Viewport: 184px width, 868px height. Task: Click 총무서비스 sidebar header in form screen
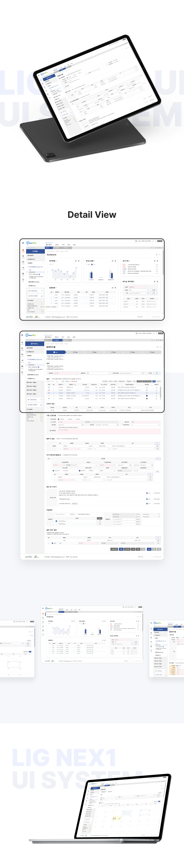coord(35,344)
